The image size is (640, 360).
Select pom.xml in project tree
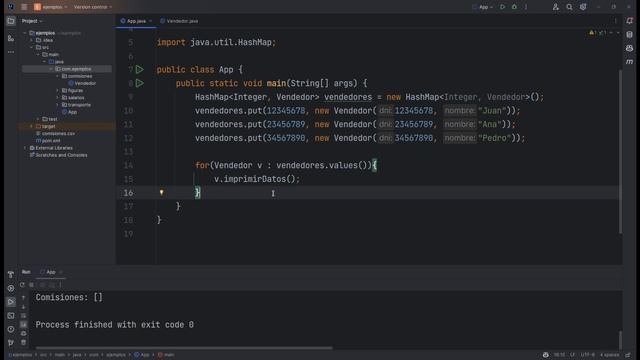[x=48, y=141]
